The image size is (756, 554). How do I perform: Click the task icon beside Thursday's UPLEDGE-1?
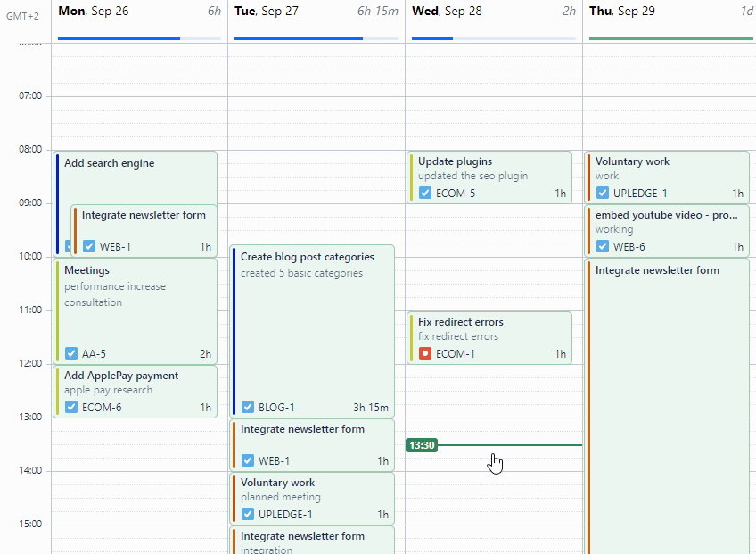(x=602, y=194)
